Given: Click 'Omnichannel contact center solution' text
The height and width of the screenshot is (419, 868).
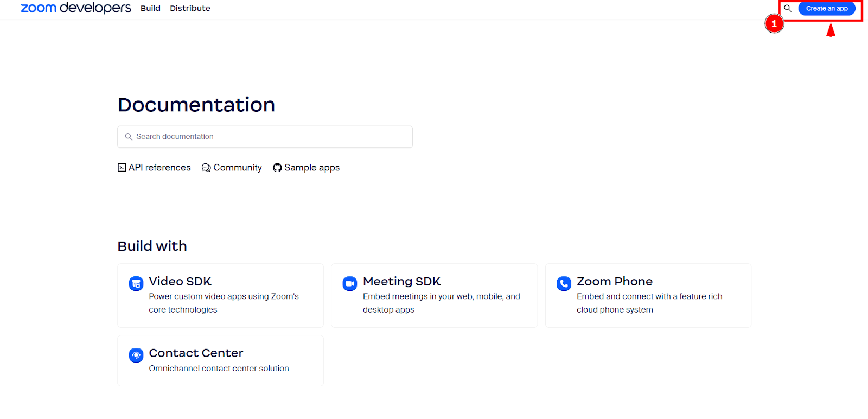Looking at the screenshot, I should click(x=219, y=369).
